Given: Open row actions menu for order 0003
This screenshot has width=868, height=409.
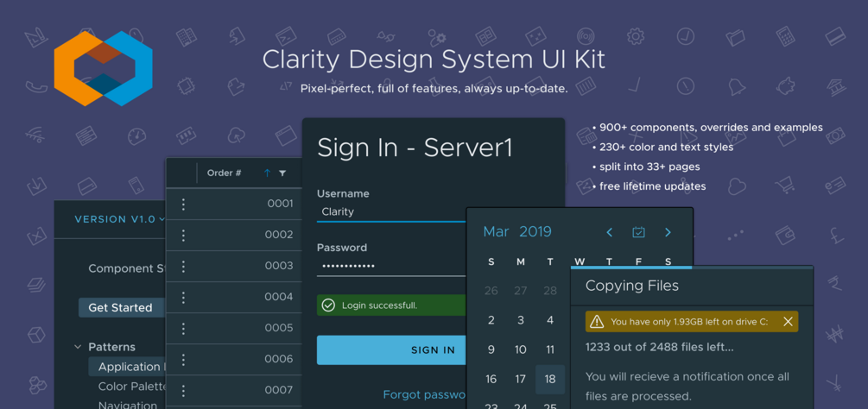Looking at the screenshot, I should pos(183,266).
